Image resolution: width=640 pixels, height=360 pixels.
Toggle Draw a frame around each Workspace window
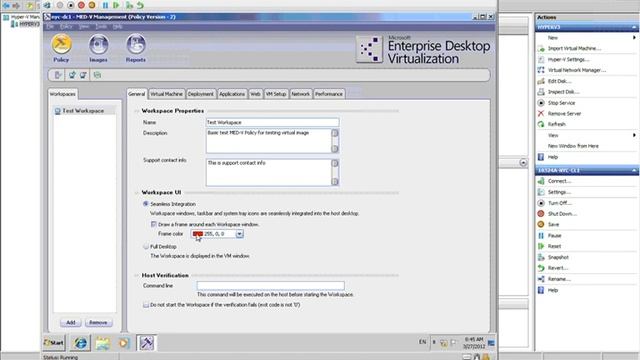pos(153,224)
